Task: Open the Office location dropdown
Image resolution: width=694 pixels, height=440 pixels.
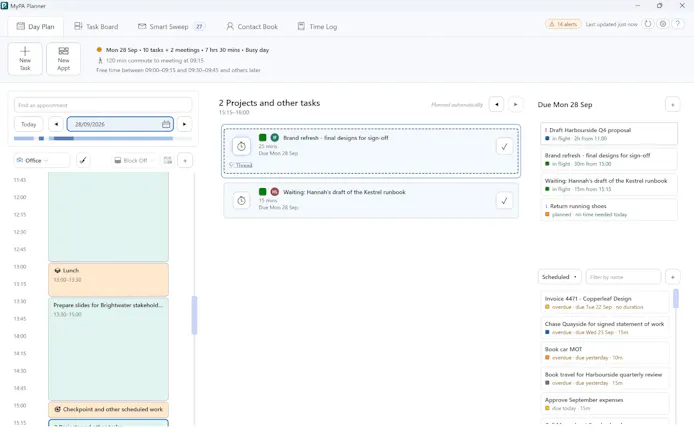Action: tap(41, 160)
